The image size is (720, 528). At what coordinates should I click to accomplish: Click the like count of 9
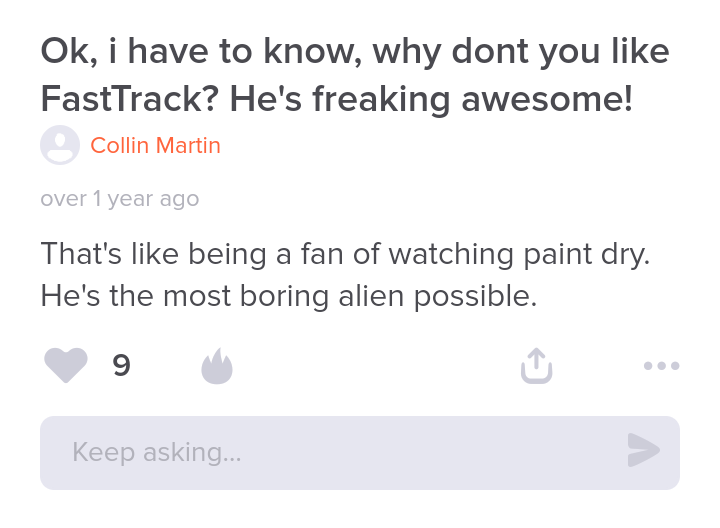tap(121, 367)
